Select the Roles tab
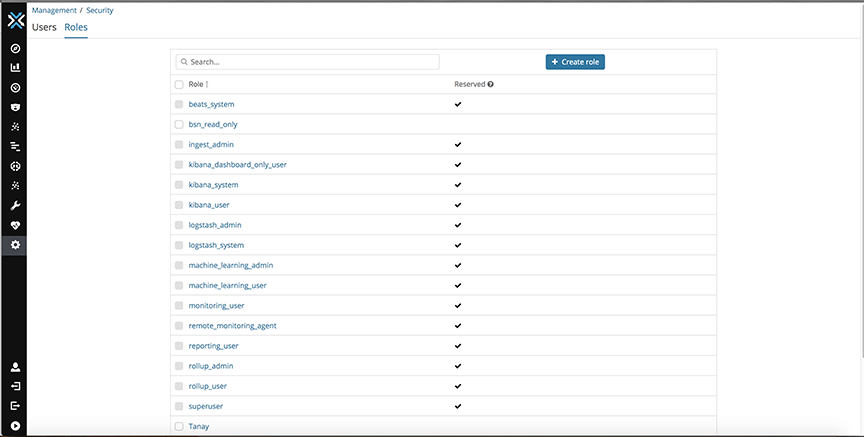Screen dimensions: 864x437 [76, 27]
